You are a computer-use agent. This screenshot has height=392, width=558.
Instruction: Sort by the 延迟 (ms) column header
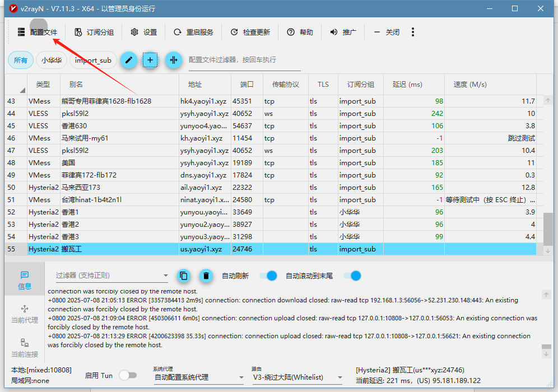[x=414, y=85]
